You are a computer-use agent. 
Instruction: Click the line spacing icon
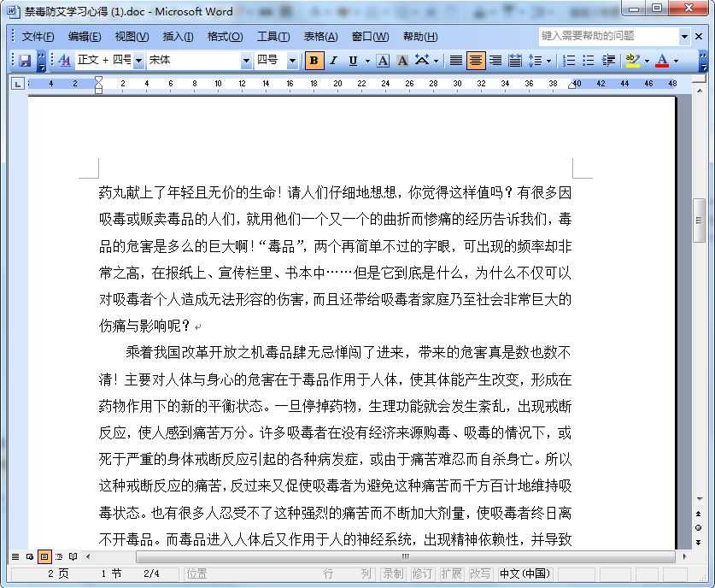point(535,60)
